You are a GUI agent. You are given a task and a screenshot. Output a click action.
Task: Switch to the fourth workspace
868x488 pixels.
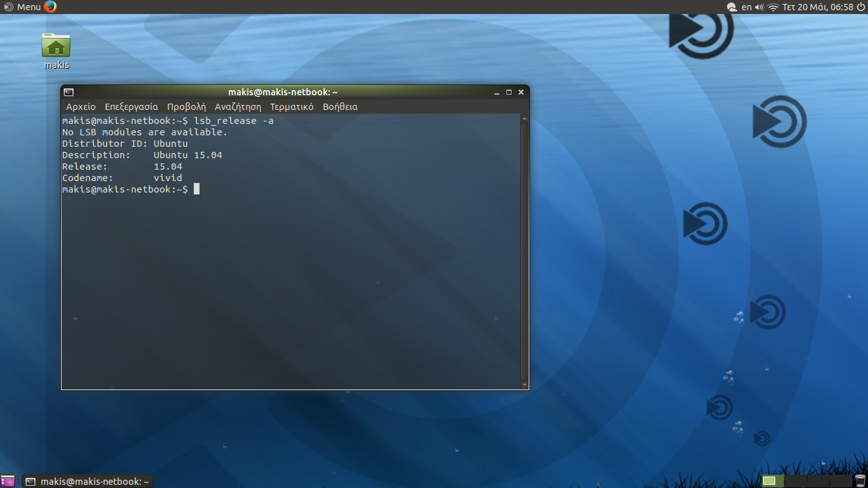(841, 481)
